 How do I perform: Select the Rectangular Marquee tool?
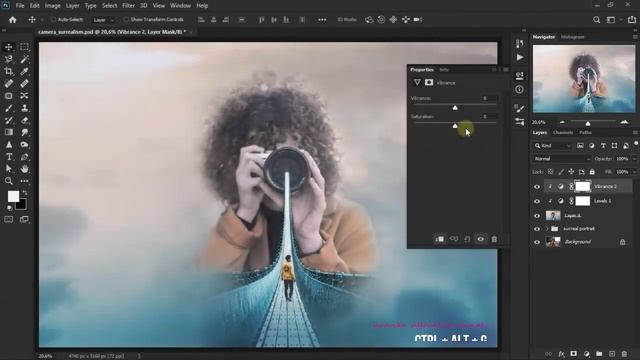click(x=24, y=47)
